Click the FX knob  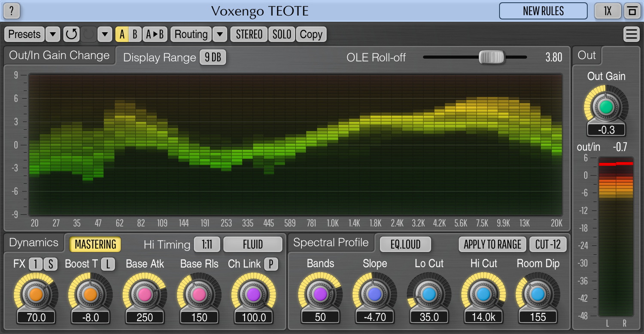tap(36, 295)
